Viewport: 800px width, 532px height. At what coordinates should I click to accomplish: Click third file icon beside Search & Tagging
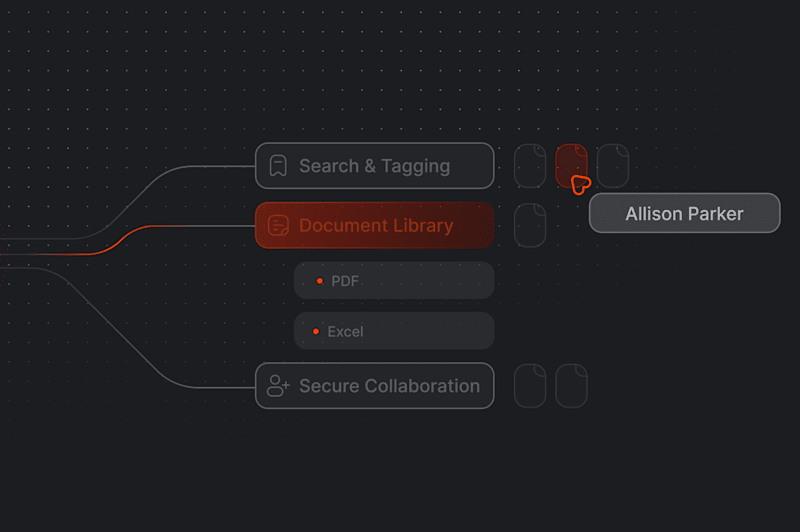click(x=613, y=165)
